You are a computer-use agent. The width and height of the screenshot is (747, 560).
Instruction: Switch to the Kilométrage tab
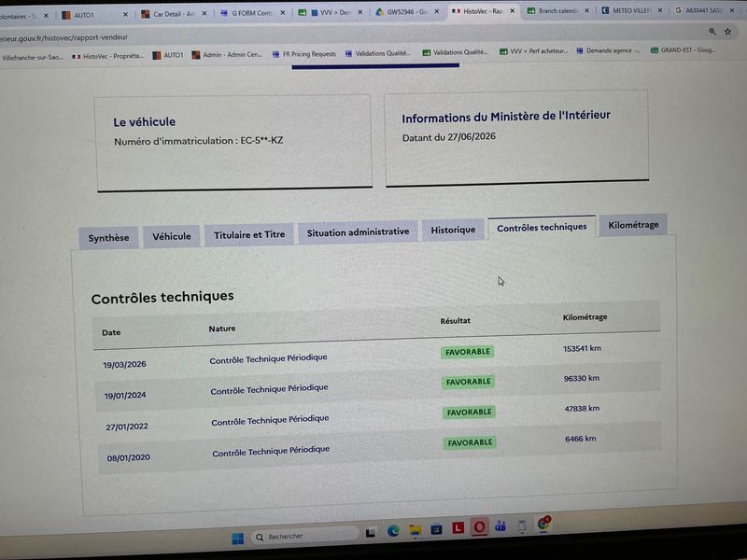(633, 225)
